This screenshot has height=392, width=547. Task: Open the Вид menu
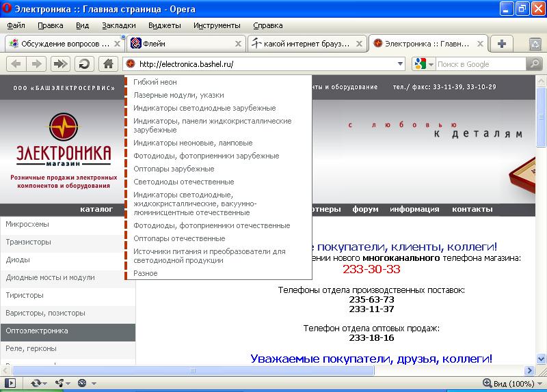(x=82, y=25)
